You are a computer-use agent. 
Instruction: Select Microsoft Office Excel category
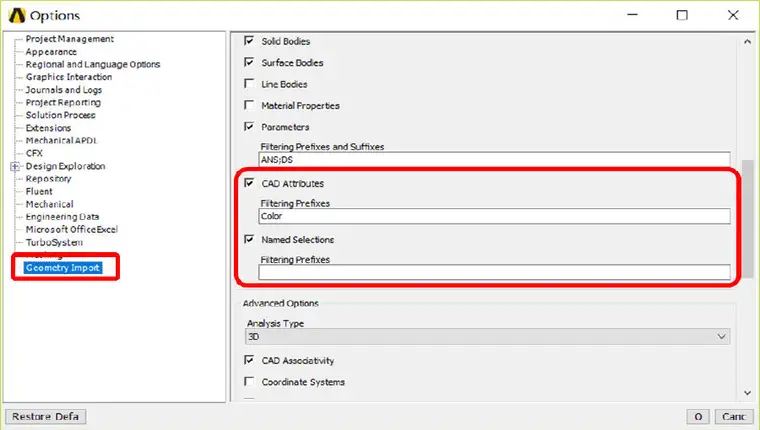(71, 229)
